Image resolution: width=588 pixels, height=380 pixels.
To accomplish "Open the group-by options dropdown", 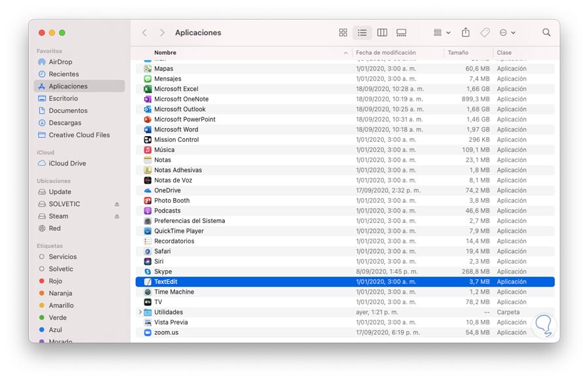I will 442,33.
